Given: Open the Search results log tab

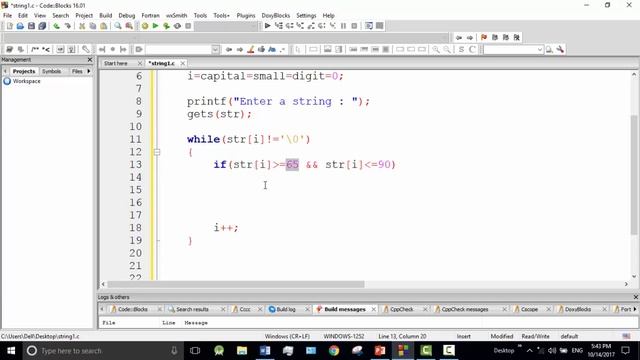Looking at the screenshot, I should click(x=192, y=309).
